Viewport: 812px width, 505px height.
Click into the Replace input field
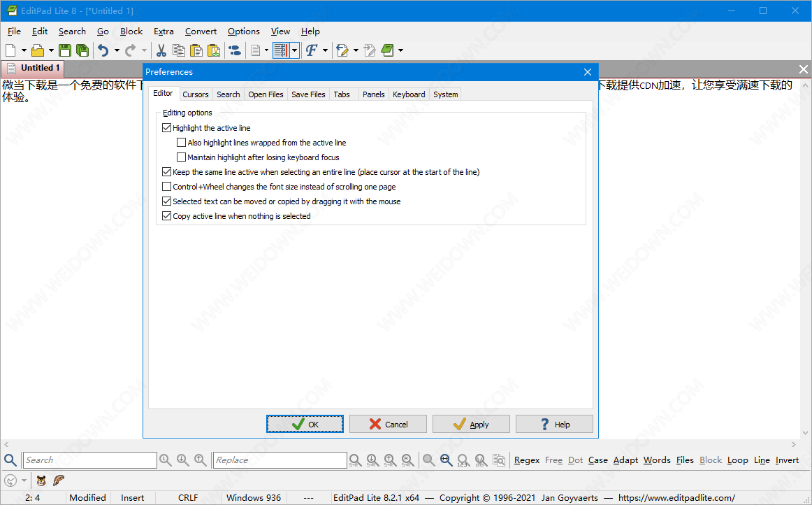tap(280, 460)
